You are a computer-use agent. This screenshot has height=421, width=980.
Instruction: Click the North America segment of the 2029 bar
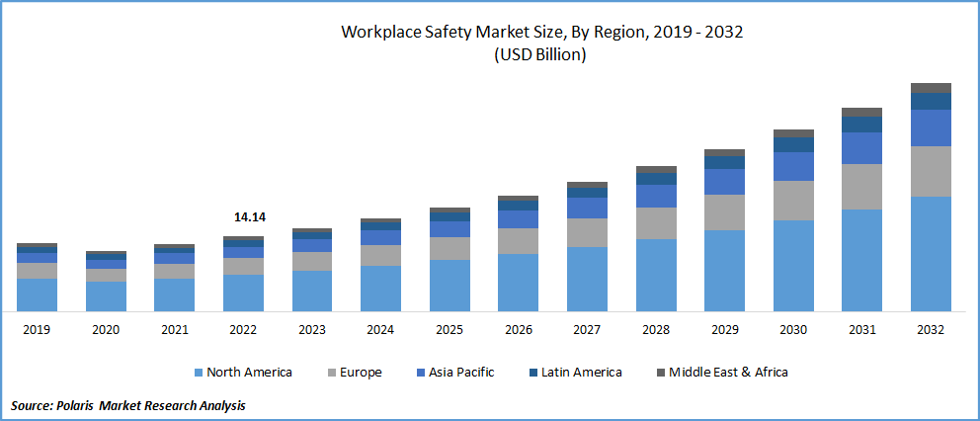click(x=724, y=271)
